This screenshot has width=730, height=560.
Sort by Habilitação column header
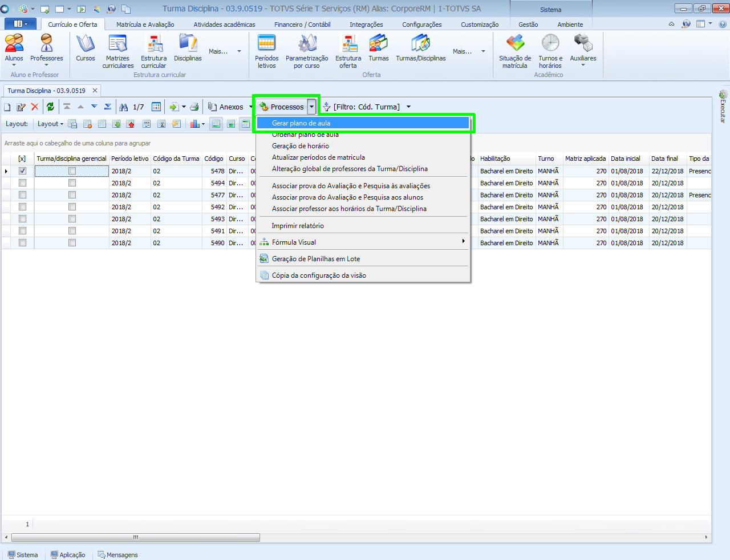click(495, 159)
